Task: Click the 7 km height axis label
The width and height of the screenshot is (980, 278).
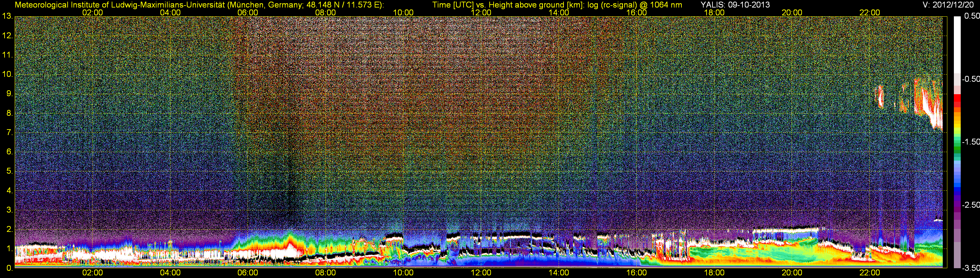Action: coord(9,132)
